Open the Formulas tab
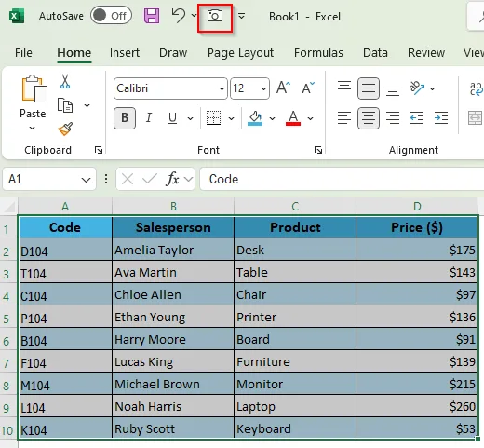The width and height of the screenshot is (484, 448). (318, 53)
